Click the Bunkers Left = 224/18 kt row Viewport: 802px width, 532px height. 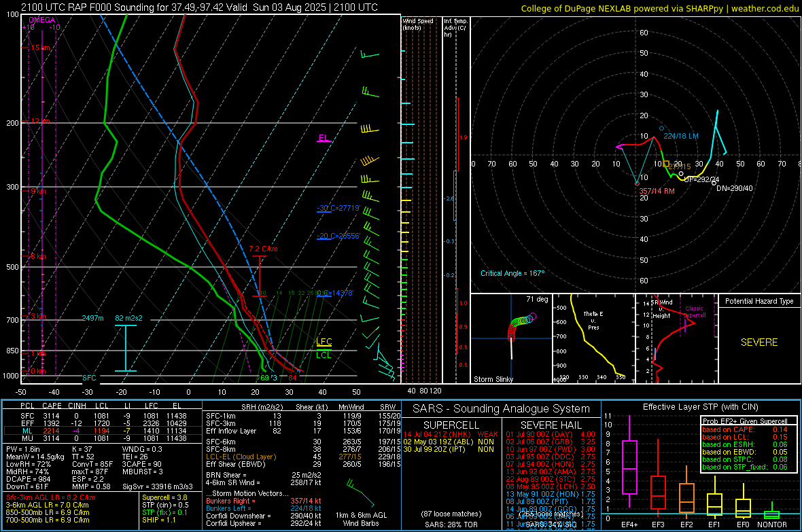[x=264, y=508]
